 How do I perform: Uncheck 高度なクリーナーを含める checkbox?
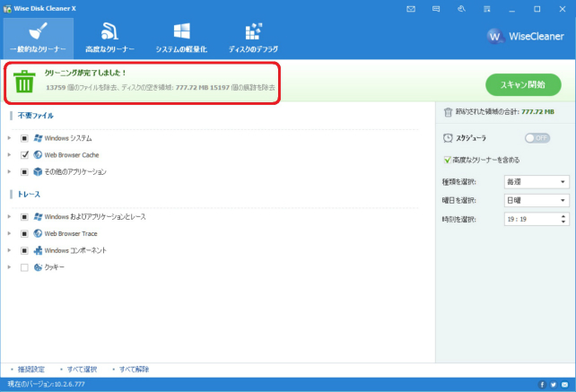(x=447, y=160)
